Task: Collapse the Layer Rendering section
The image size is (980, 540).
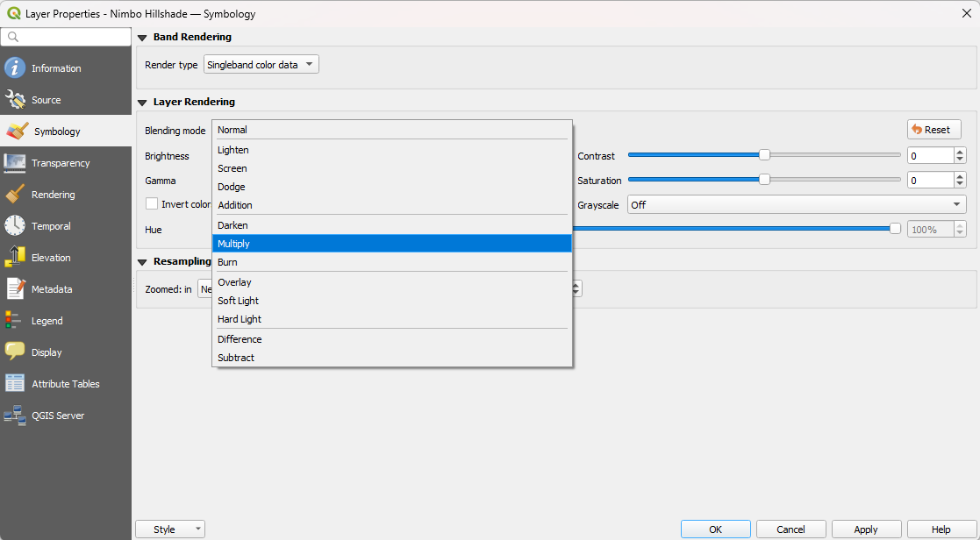Action: (x=142, y=102)
